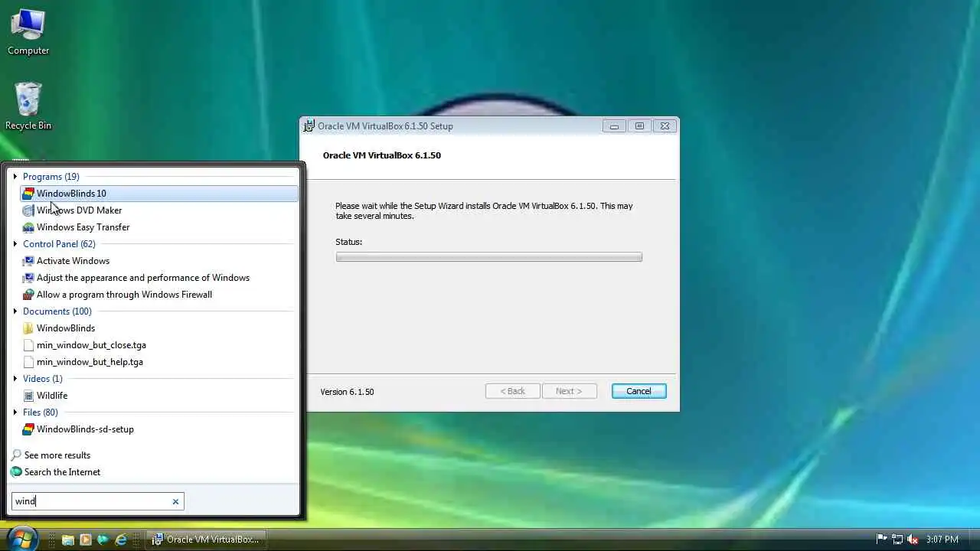Screen dimensions: 980x551
Task: Click the Oracle VM VirtualBox taskbar button
Action: point(206,540)
